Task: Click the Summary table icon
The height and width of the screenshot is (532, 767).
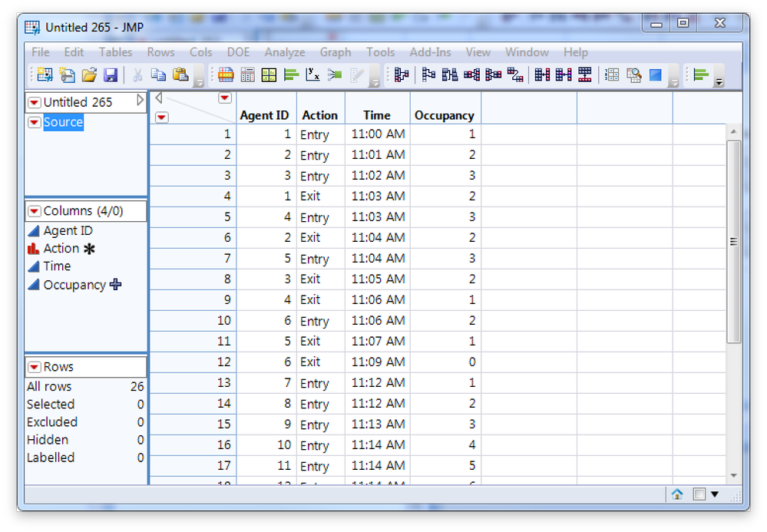Action: click(x=401, y=74)
